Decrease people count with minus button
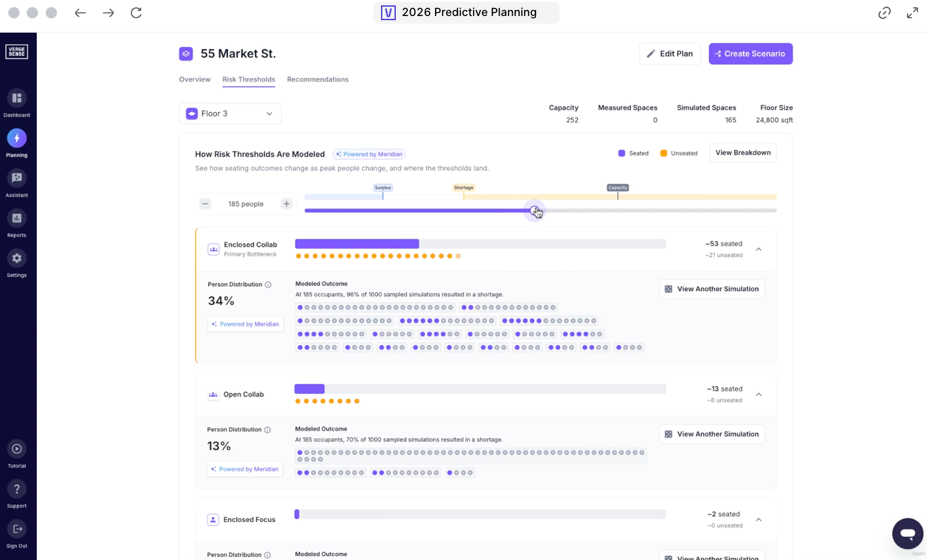The height and width of the screenshot is (560, 927). 205,203
